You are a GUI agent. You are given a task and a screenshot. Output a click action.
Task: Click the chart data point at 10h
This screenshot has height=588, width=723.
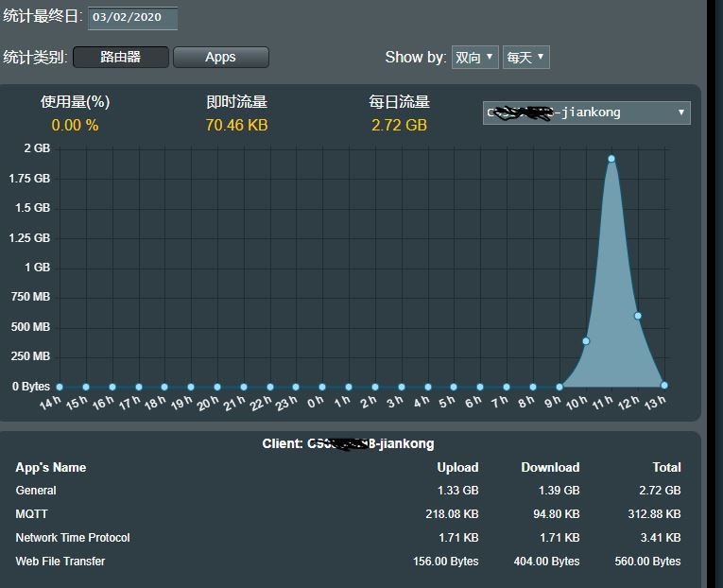(586, 341)
